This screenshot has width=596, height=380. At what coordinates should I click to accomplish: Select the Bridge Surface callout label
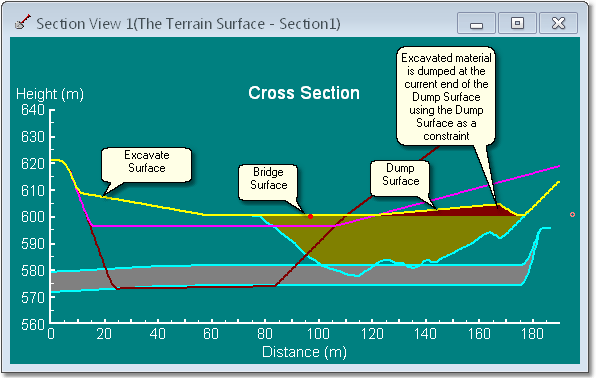click(x=268, y=182)
